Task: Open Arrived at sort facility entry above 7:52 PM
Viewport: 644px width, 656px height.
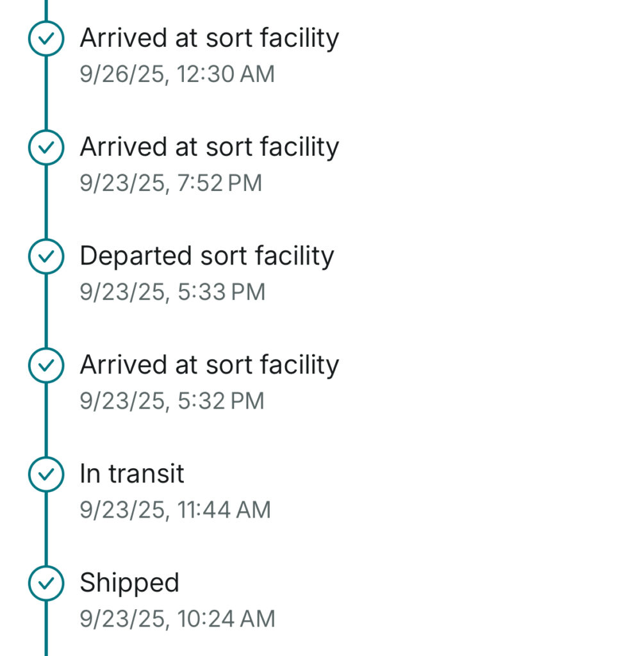Action: (x=209, y=147)
